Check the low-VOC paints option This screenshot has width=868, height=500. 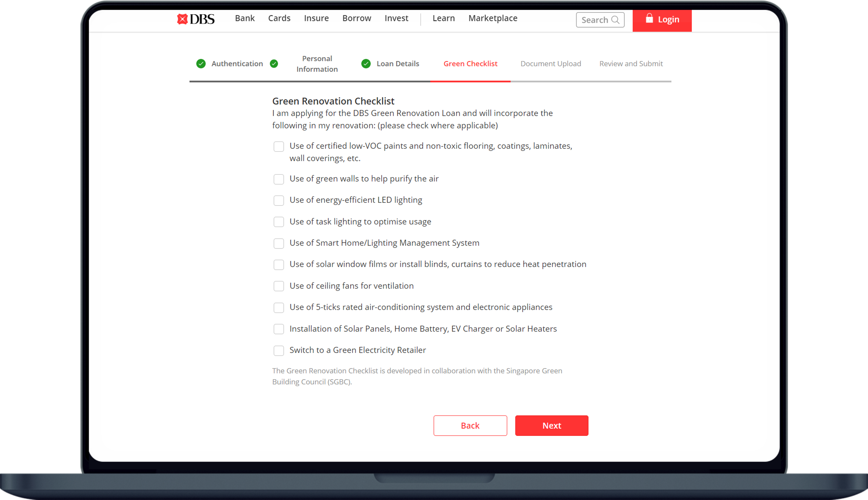[279, 147]
